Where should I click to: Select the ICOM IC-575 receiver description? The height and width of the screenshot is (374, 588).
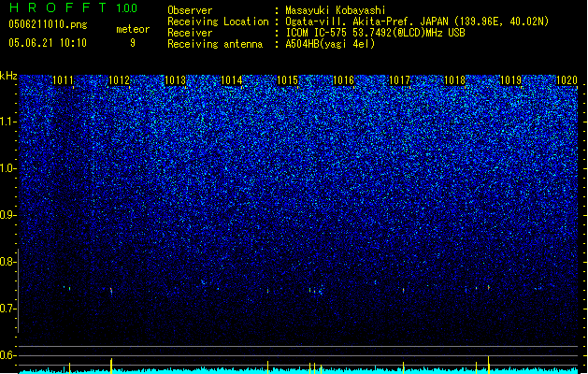click(376, 33)
